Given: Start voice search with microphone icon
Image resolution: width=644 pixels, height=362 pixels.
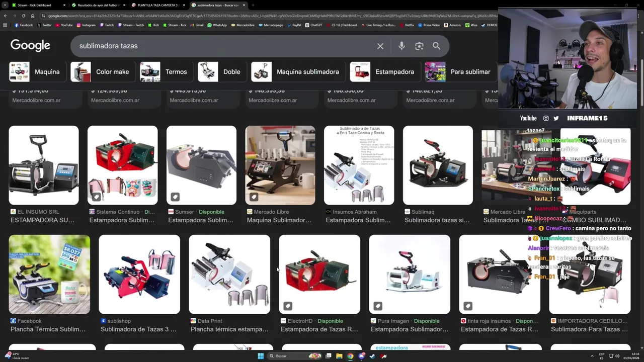Looking at the screenshot, I should (x=401, y=46).
